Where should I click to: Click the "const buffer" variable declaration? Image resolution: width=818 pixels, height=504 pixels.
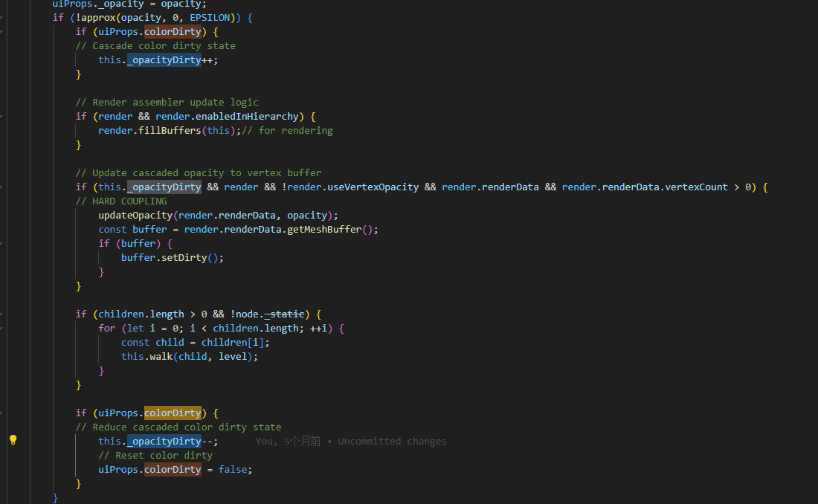pos(132,229)
